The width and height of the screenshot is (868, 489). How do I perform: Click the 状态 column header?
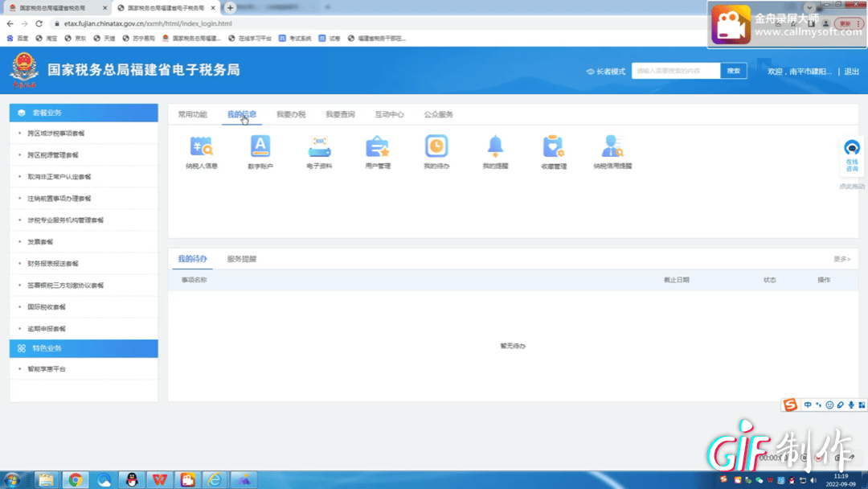coord(769,280)
